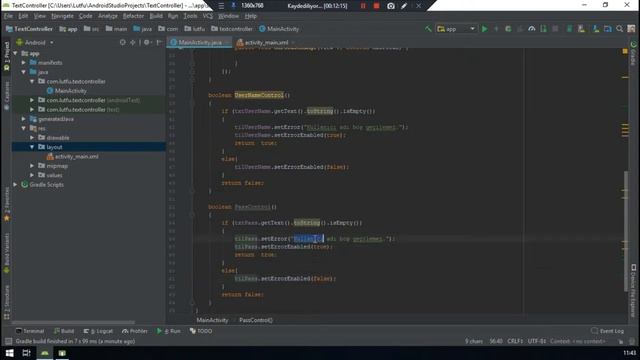
Task: Toggle the Build Variants side tool window
Action: tap(7, 253)
